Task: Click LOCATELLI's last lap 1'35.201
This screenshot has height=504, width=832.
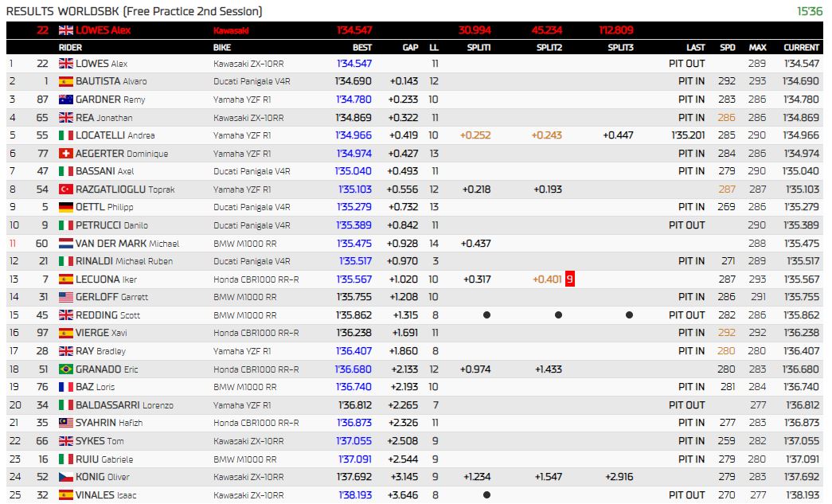Action: tap(688, 135)
